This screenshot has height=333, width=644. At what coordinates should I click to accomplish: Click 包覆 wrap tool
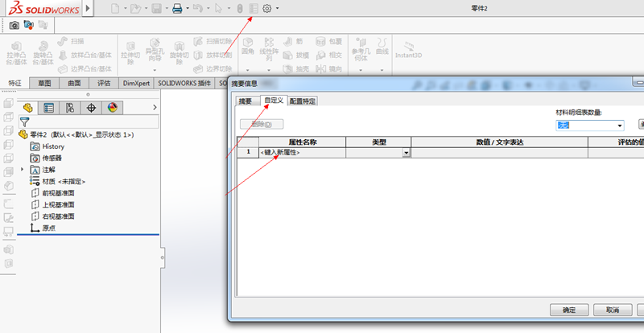(329, 41)
